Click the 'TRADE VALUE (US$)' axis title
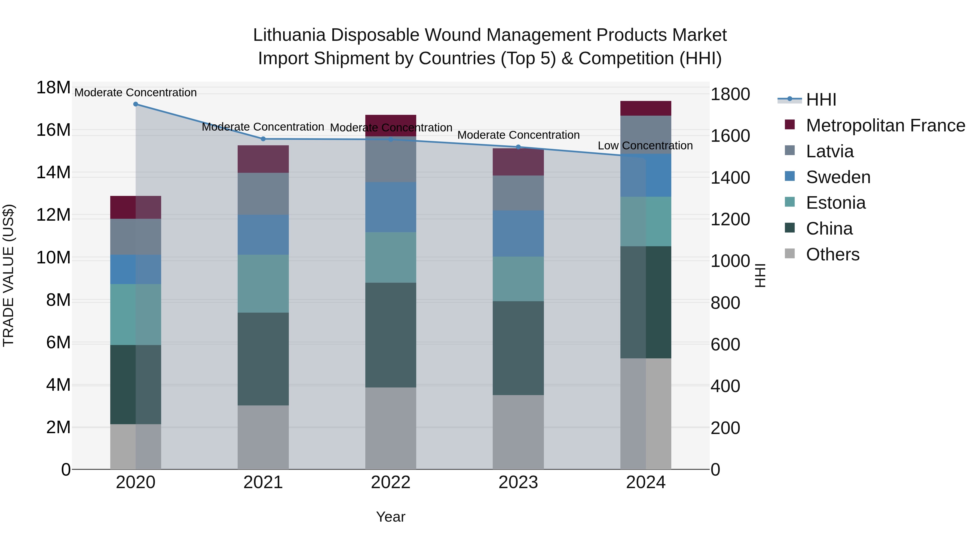The height and width of the screenshot is (551, 980). click(8, 275)
